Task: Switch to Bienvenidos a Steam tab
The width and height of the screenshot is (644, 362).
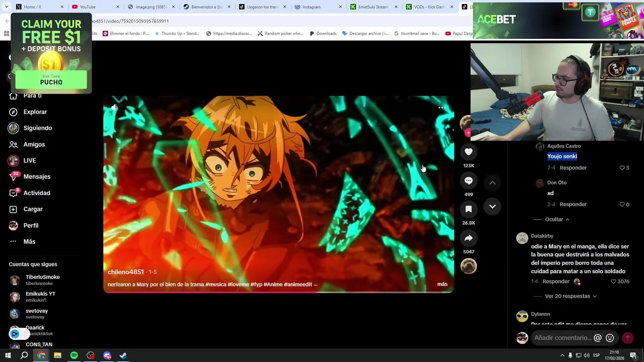Action: (205, 7)
